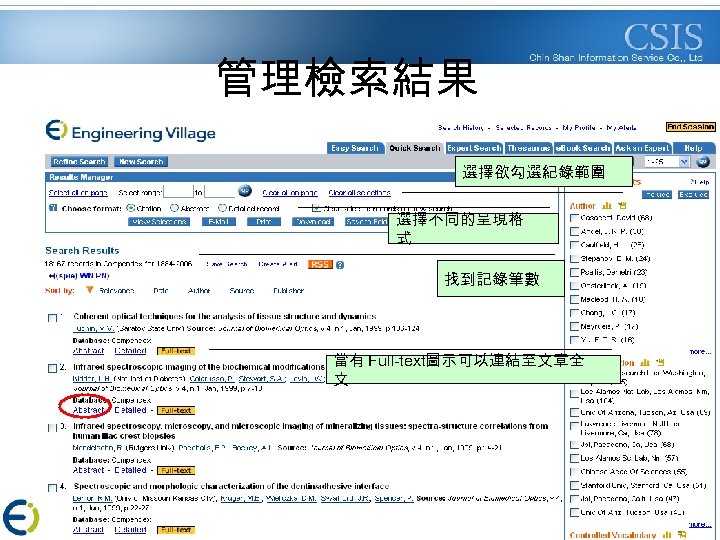Click Select all on page link
The width and height of the screenshot is (720, 540).
(78, 193)
